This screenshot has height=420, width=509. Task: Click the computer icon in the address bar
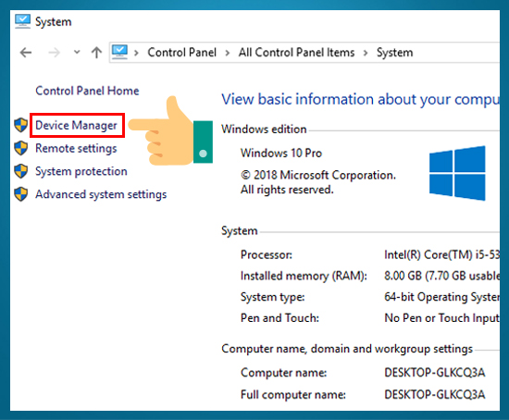119,52
